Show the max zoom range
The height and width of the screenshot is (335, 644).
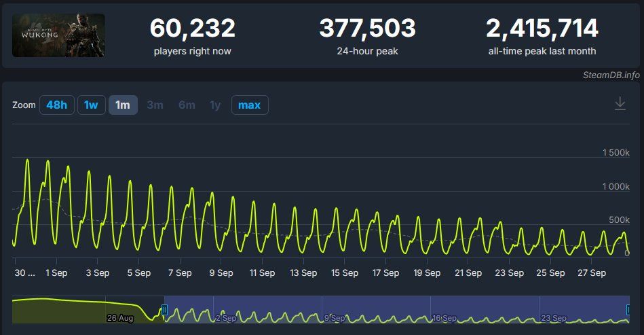click(x=250, y=105)
